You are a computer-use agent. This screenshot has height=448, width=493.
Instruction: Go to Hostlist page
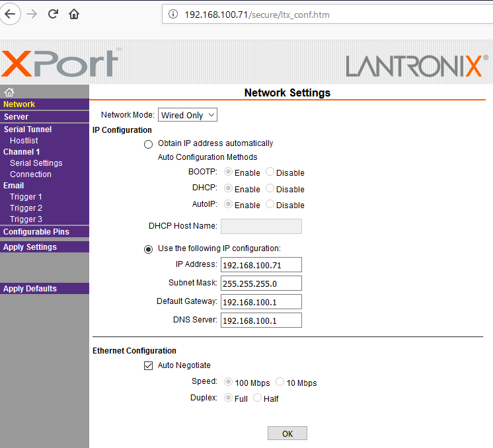[24, 141]
